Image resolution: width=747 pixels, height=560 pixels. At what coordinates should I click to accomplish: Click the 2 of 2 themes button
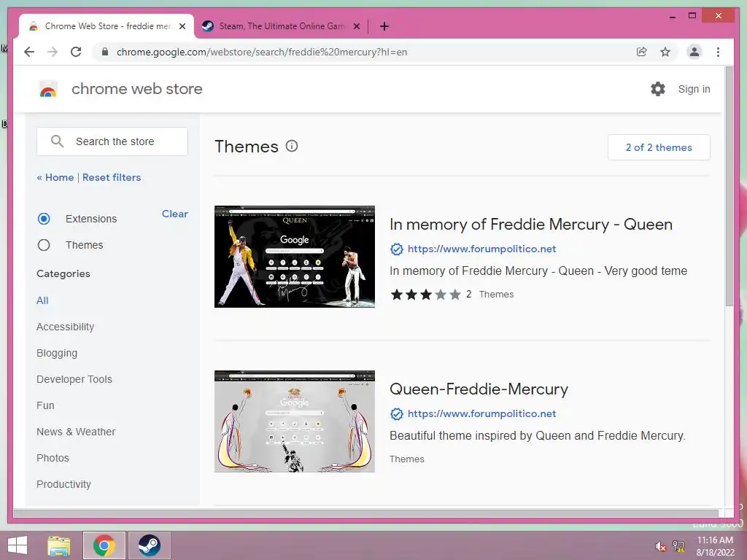[659, 147]
